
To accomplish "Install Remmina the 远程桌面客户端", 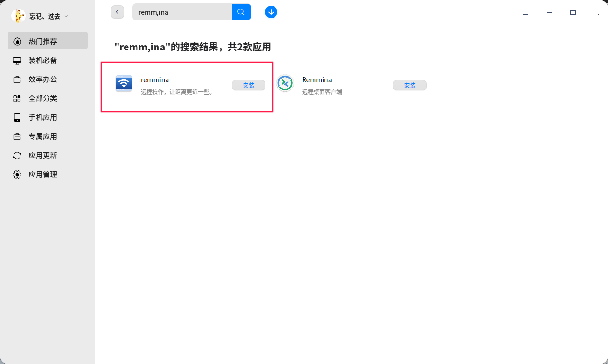I will (410, 85).
